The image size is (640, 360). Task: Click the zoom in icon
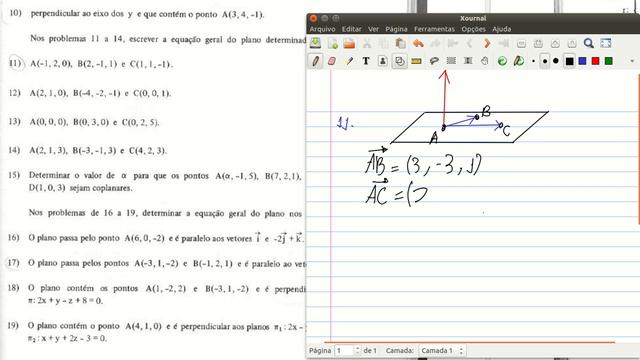555,43
